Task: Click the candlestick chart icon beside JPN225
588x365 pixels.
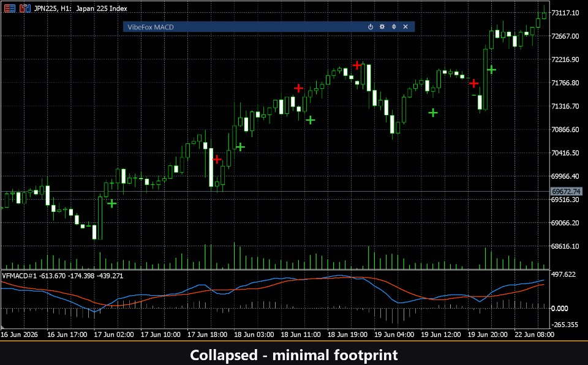Action: (24, 8)
